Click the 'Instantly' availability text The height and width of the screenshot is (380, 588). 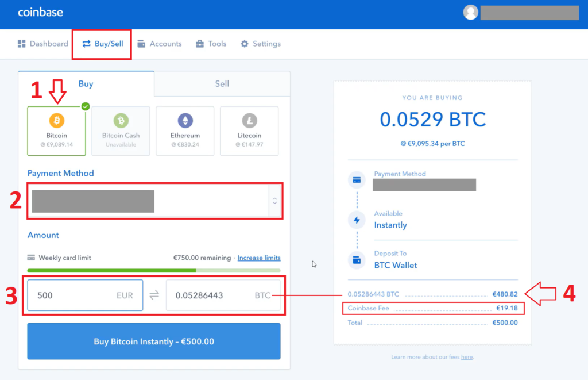[390, 225]
